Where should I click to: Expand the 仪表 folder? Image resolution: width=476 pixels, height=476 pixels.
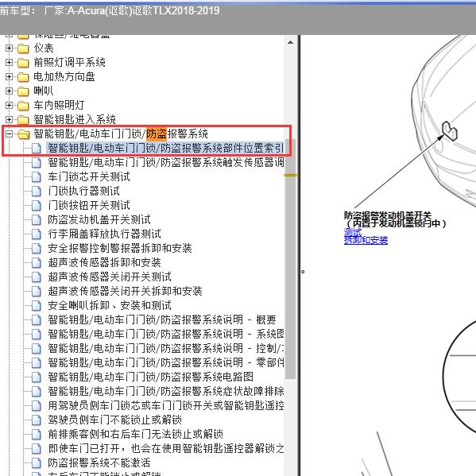[x=9, y=48]
